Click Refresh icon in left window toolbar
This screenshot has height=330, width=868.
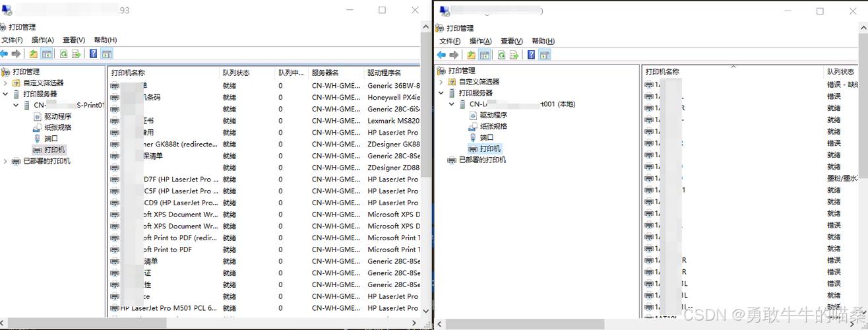[x=64, y=54]
